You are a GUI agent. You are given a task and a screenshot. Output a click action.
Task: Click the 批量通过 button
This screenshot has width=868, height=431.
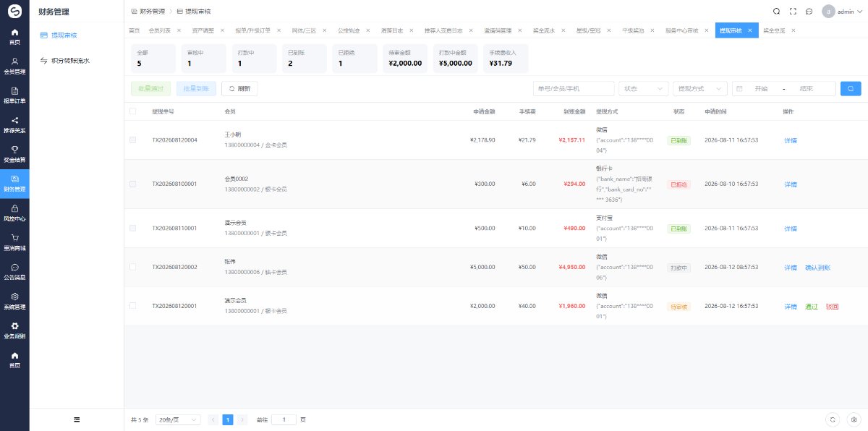(x=150, y=88)
